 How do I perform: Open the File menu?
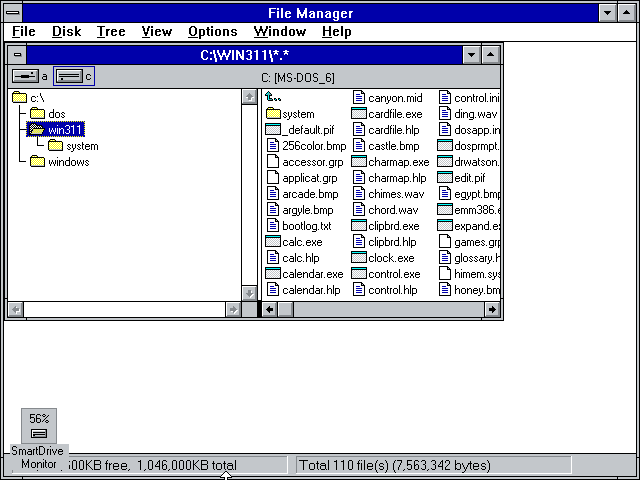(x=24, y=31)
